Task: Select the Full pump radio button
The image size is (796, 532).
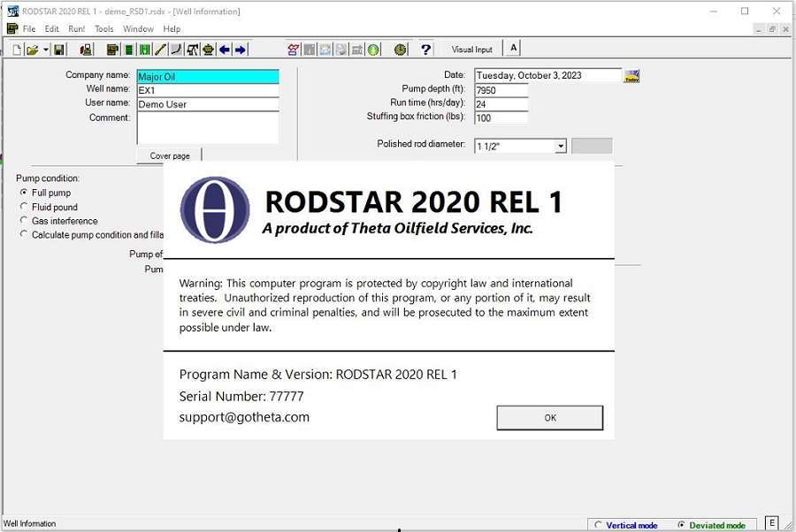Action: (x=25, y=193)
